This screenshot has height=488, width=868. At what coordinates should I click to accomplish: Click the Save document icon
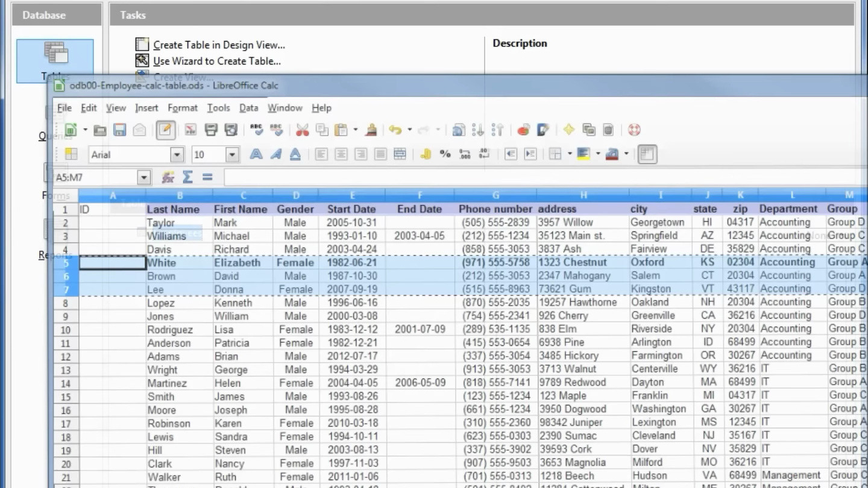pos(119,130)
